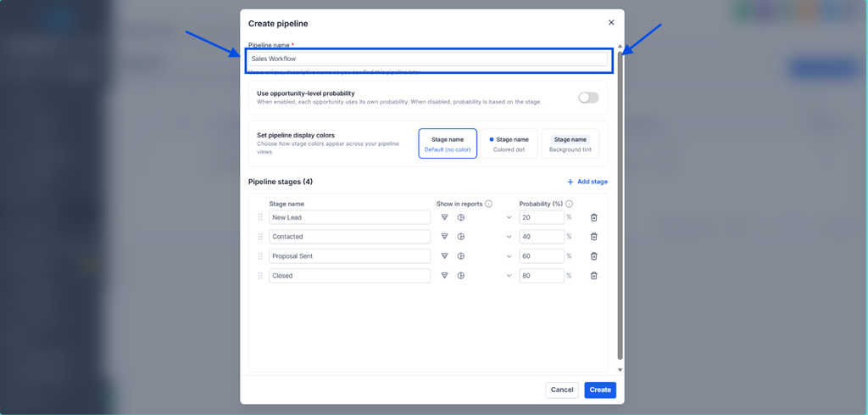Edit the 20 probability field
Screen dimensions: 868x415
pos(542,217)
